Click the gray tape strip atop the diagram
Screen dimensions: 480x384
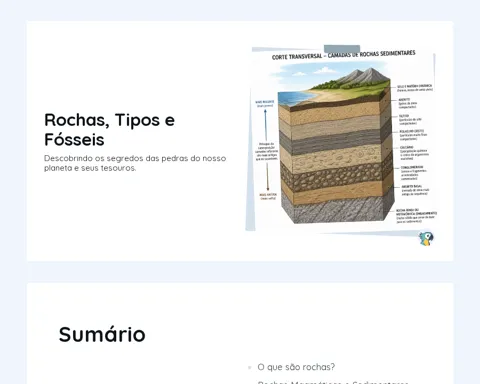[x=342, y=49]
